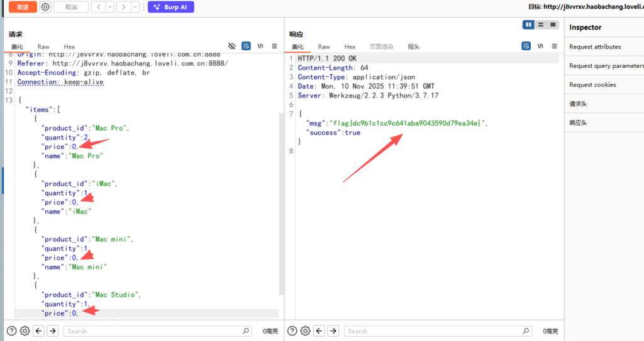Expand the back-history dropdown arrow
Screen dimensions: 644x341
109,7
